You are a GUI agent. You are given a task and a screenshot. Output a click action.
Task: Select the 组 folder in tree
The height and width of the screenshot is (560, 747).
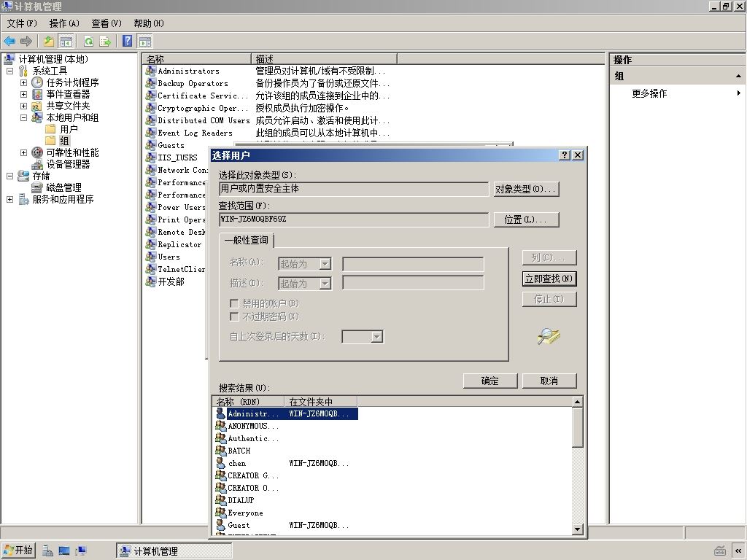[64, 141]
